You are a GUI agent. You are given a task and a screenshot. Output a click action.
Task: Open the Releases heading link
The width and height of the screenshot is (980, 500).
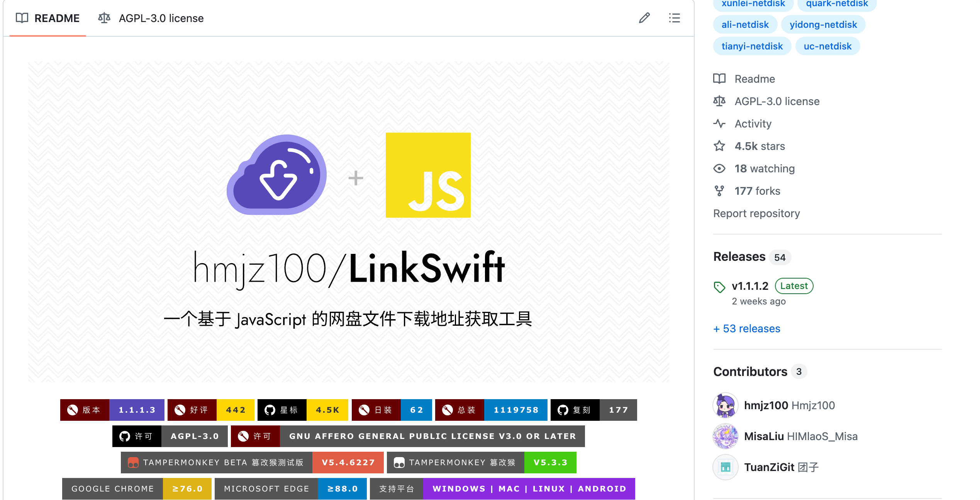739,257
